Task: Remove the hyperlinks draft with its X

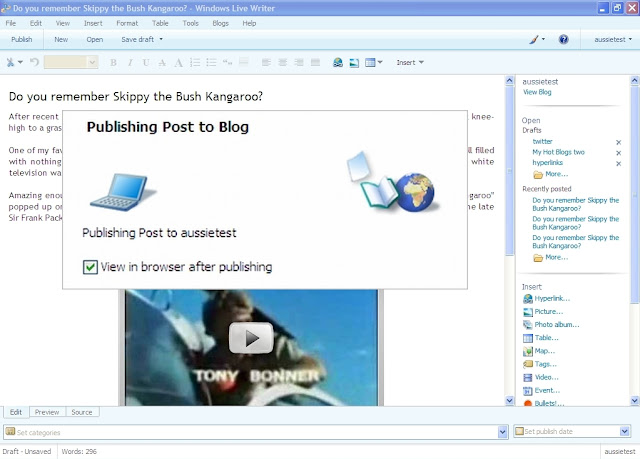Action: pos(618,164)
